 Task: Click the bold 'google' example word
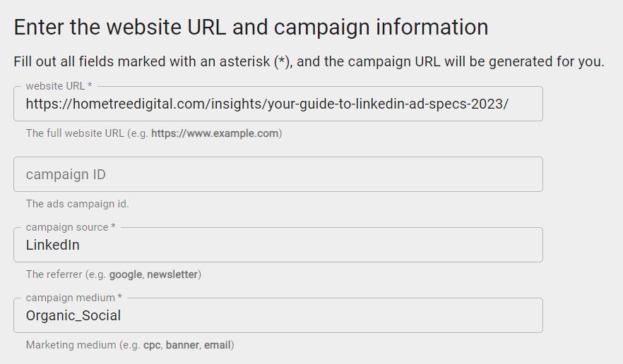tap(126, 274)
